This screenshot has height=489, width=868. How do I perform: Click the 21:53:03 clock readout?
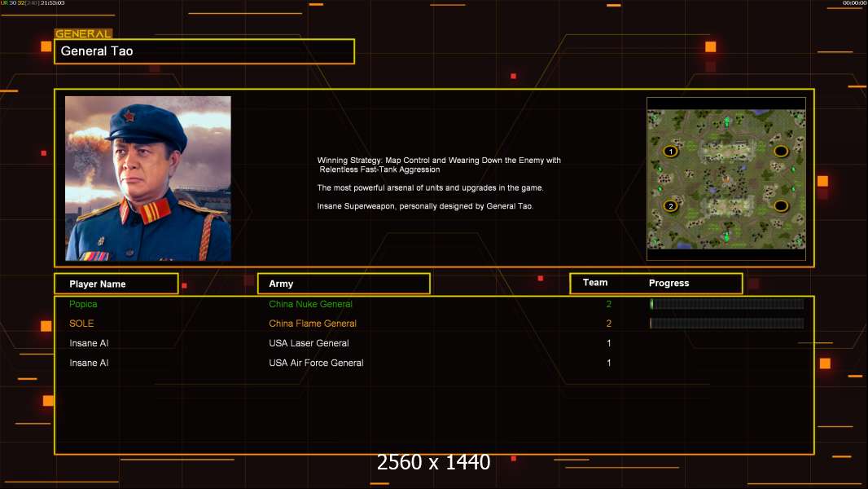[x=53, y=3]
